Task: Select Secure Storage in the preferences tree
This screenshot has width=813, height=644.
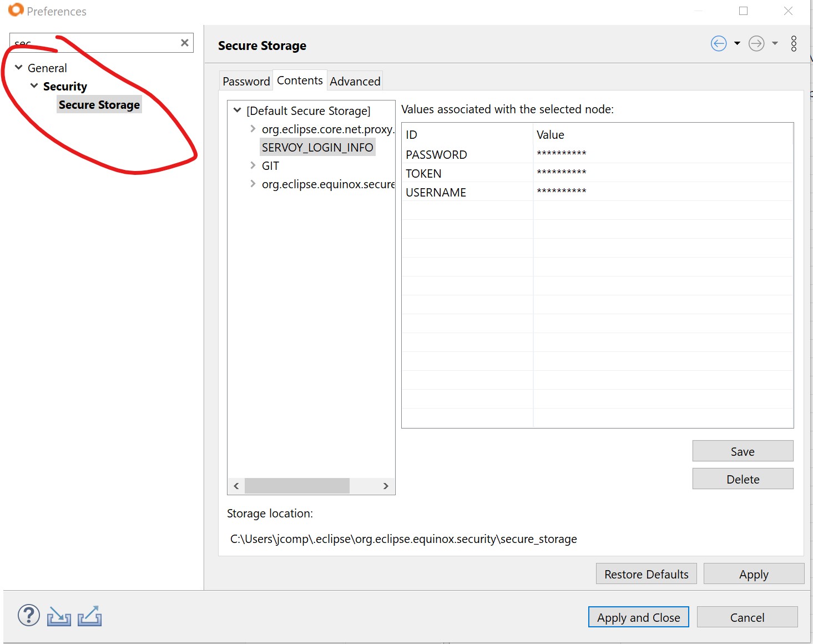Action: point(99,105)
